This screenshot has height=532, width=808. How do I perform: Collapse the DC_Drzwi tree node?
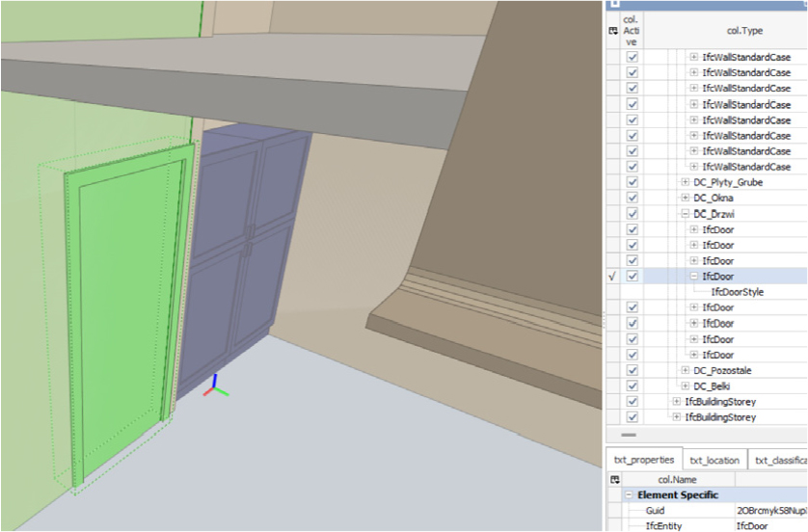pyautogui.click(x=685, y=214)
